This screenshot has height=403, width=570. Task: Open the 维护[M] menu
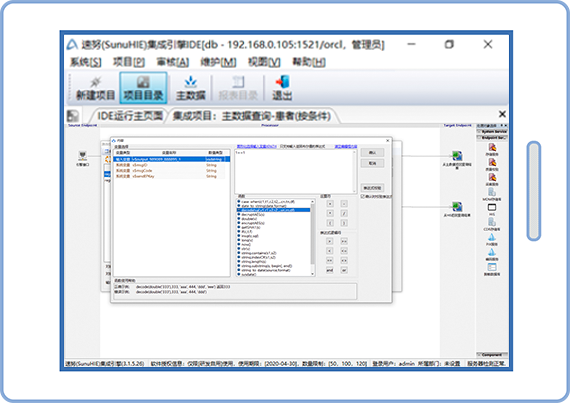(x=218, y=62)
